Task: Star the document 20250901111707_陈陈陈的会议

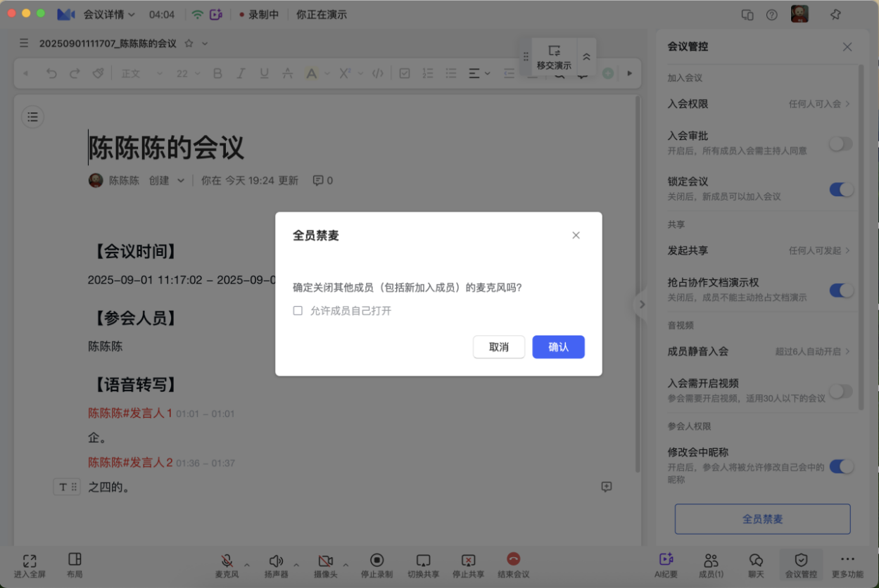Action: (x=189, y=44)
